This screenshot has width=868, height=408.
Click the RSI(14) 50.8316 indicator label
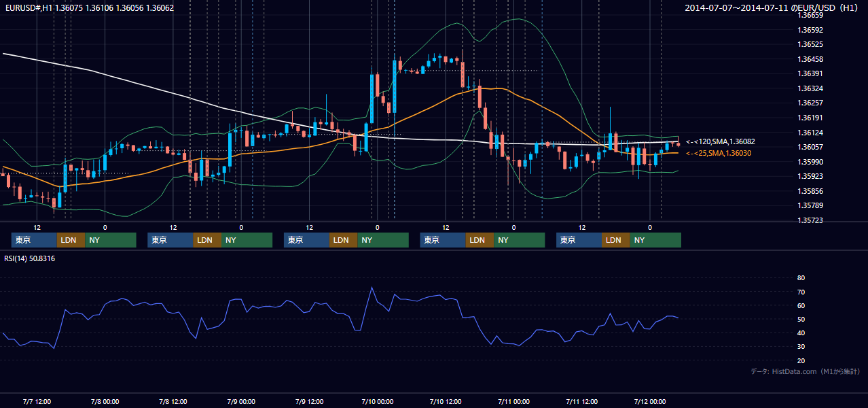[30, 258]
